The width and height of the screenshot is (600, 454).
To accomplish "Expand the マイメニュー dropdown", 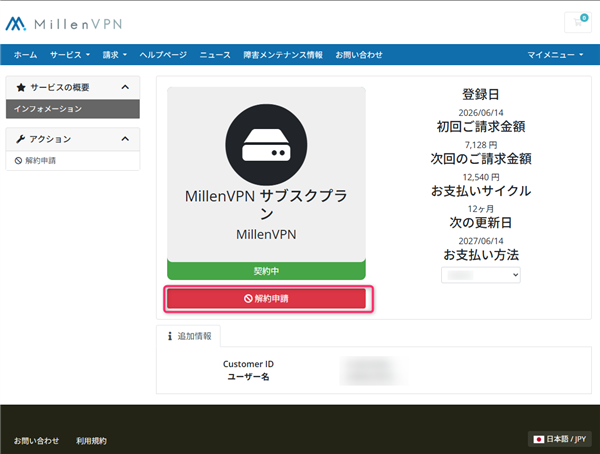I will [555, 55].
